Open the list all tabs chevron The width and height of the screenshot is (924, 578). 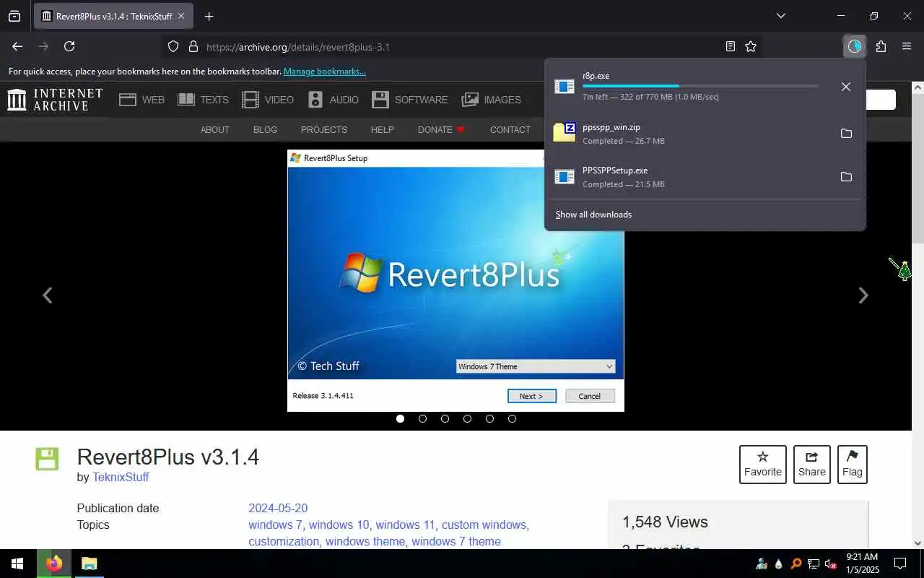point(780,16)
